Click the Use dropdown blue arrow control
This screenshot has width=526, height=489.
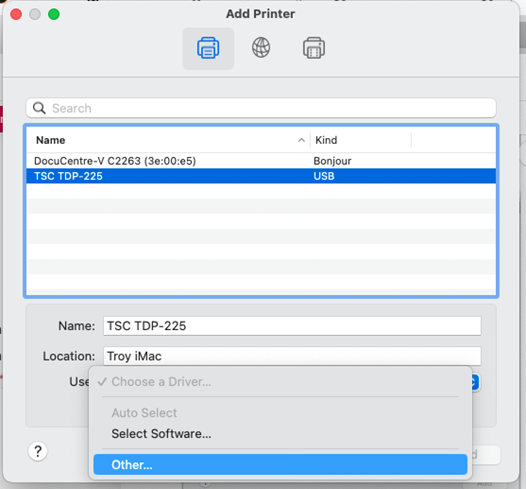tap(475, 382)
